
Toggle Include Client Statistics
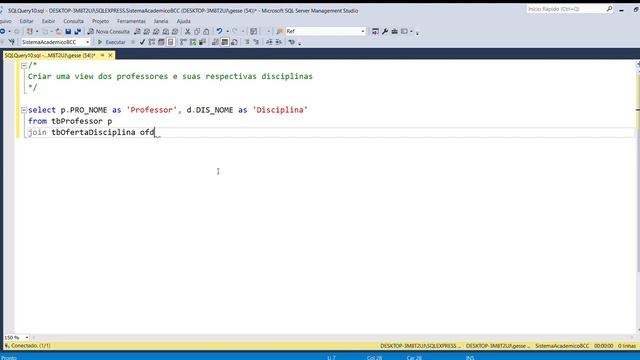click(202, 42)
